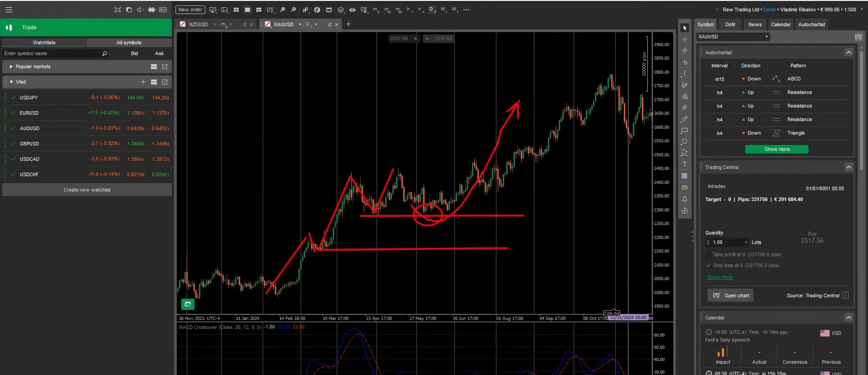Open the hamburger main menu
Image resolution: width=868 pixels, height=375 pixels.
tap(9, 9)
